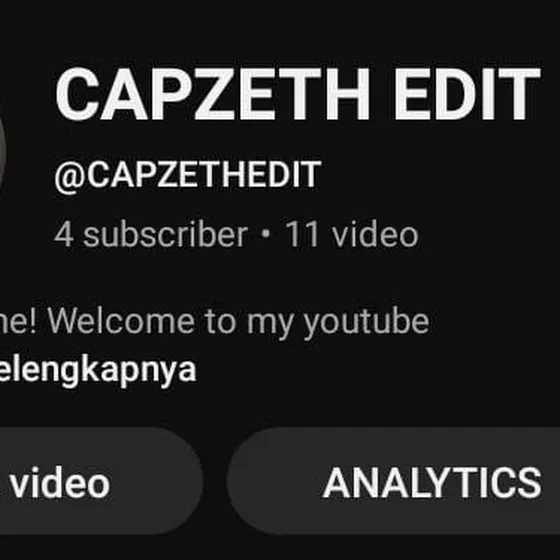560x560 pixels.
Task: Expand the description with the selengkapnya link
Action: click(x=98, y=370)
